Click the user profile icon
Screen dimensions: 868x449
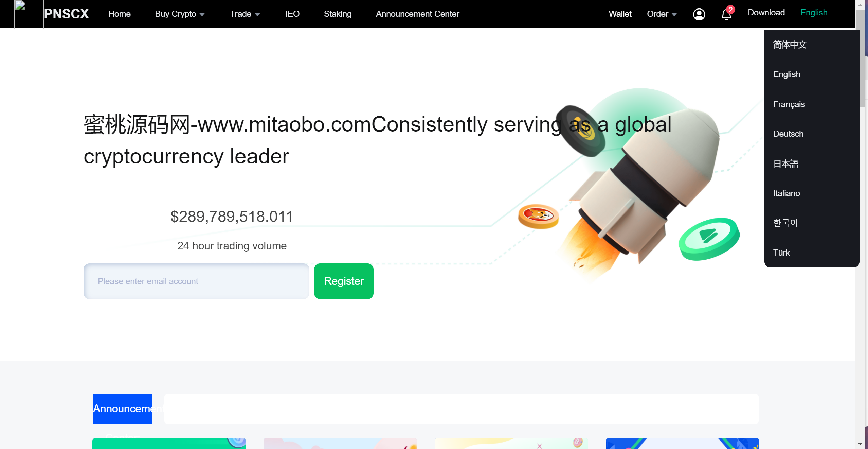699,14
